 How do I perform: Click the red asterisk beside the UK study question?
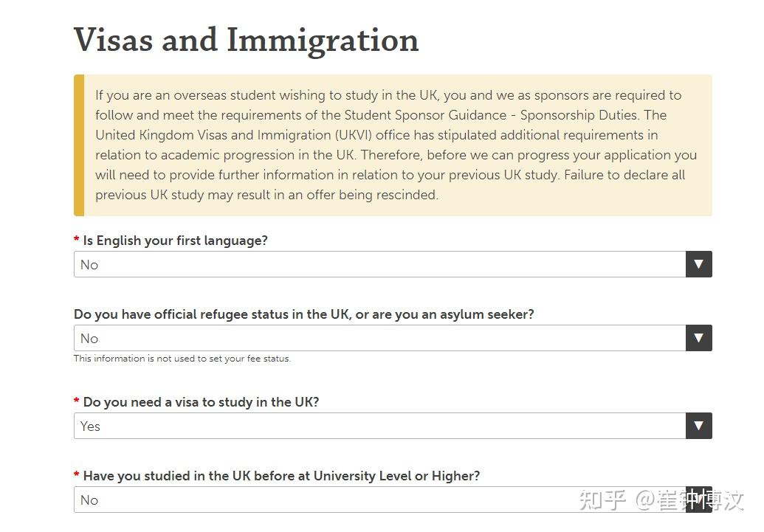tap(77, 474)
